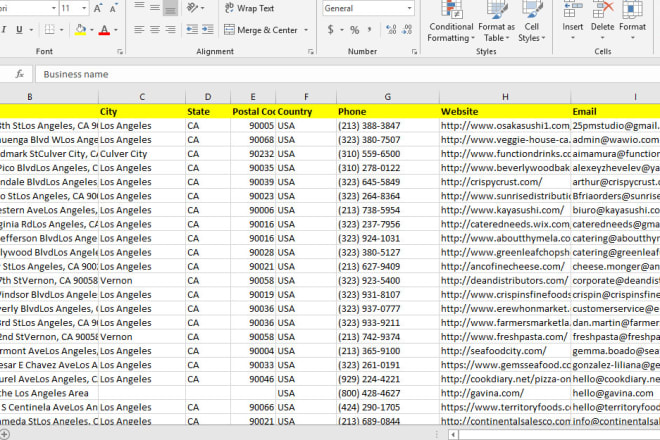Click the Orientation text rotation icon
This screenshot has height=440, width=660.
click(x=192, y=7)
